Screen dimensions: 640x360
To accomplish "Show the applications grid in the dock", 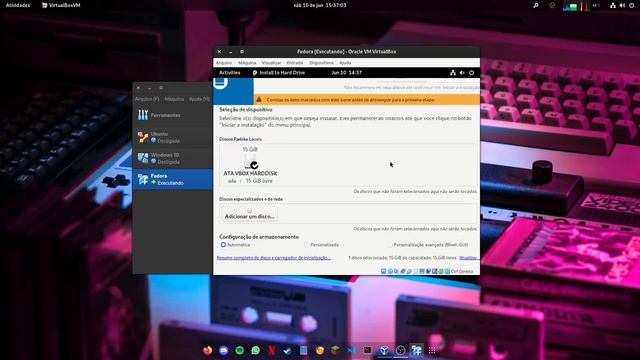I will [x=432, y=350].
